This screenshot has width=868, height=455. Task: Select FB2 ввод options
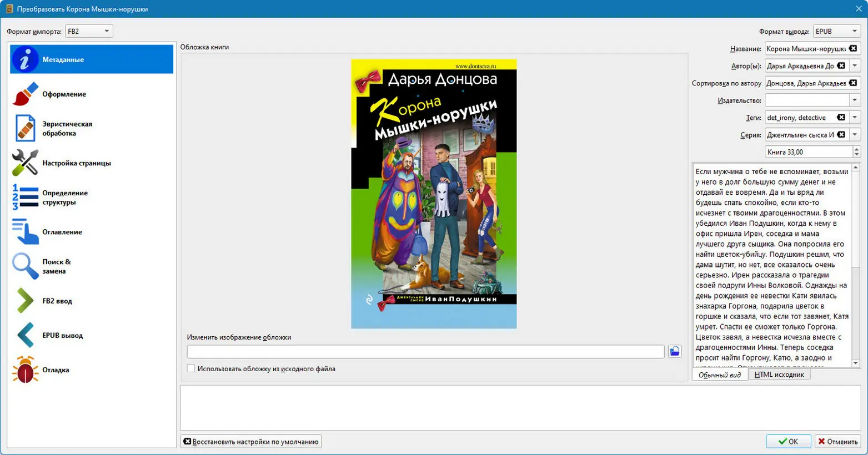click(x=92, y=301)
